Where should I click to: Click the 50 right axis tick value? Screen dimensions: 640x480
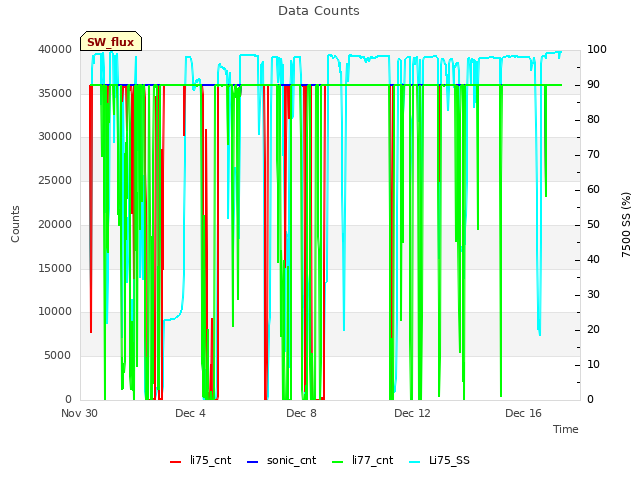point(593,224)
